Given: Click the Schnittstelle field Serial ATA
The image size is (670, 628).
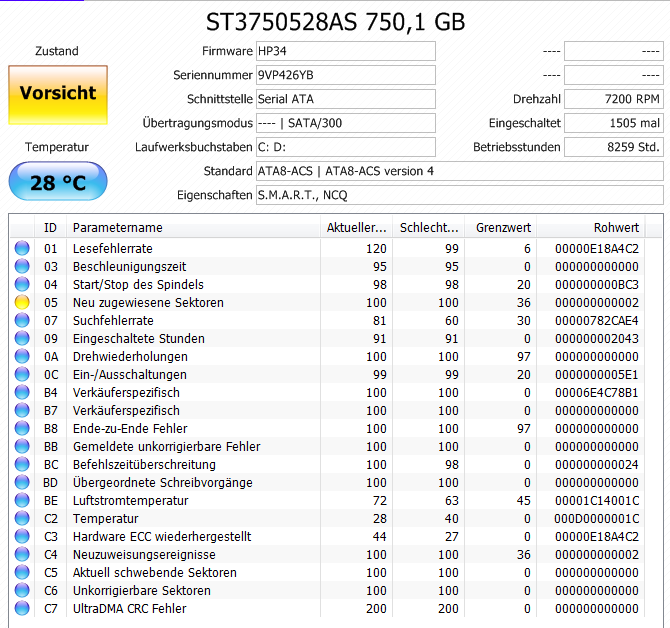Looking at the screenshot, I should (x=346, y=99).
